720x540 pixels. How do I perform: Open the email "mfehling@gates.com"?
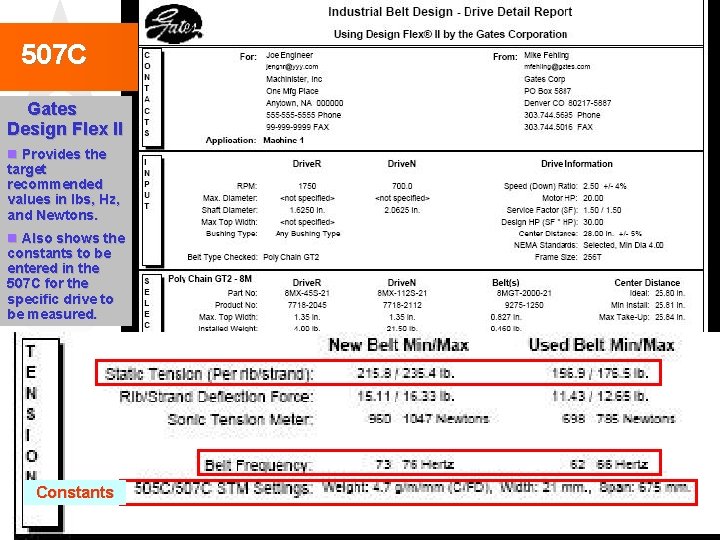[557, 67]
